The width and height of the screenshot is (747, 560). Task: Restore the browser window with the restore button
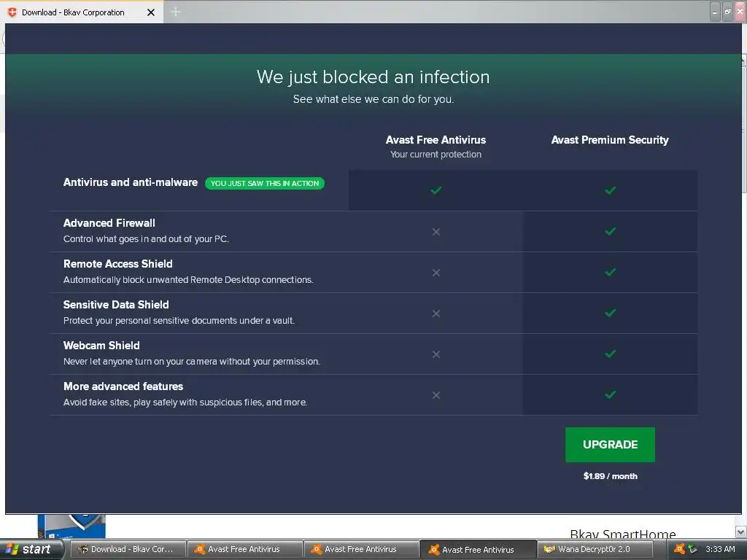[x=727, y=12]
